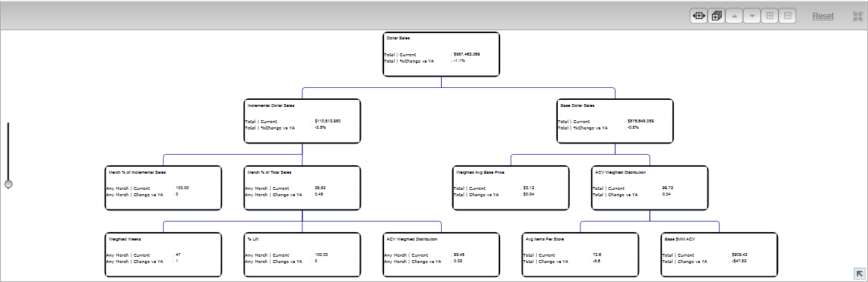
Task: Click the vertical zoom slider handle
Action: 8,184
